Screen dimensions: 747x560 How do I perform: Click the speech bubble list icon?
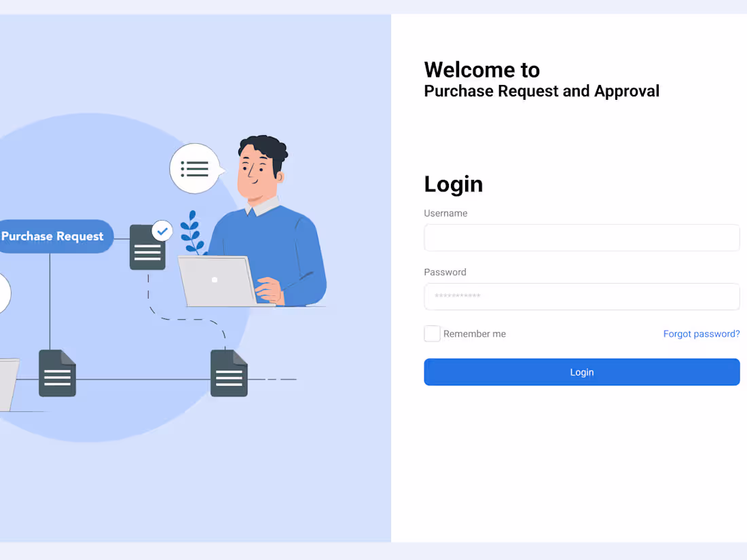pyautogui.click(x=194, y=168)
